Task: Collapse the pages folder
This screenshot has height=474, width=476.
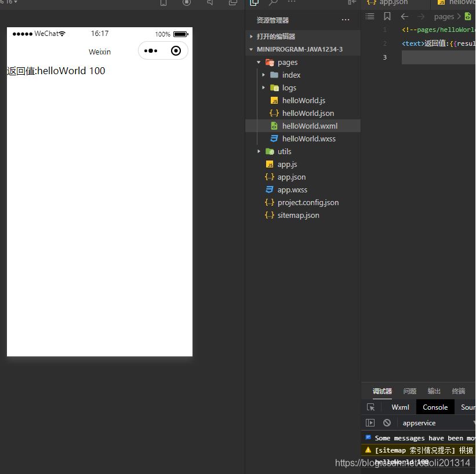Action: click(259, 62)
